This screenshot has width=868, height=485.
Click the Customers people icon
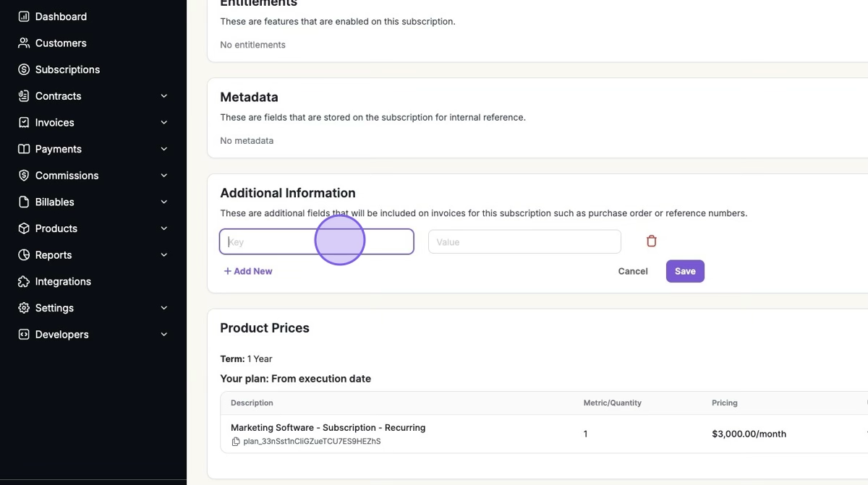24,43
